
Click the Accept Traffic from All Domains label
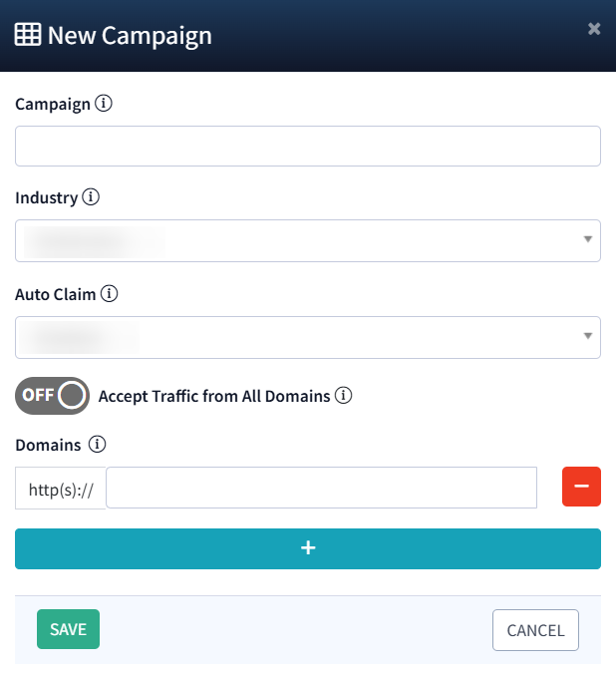pos(214,396)
